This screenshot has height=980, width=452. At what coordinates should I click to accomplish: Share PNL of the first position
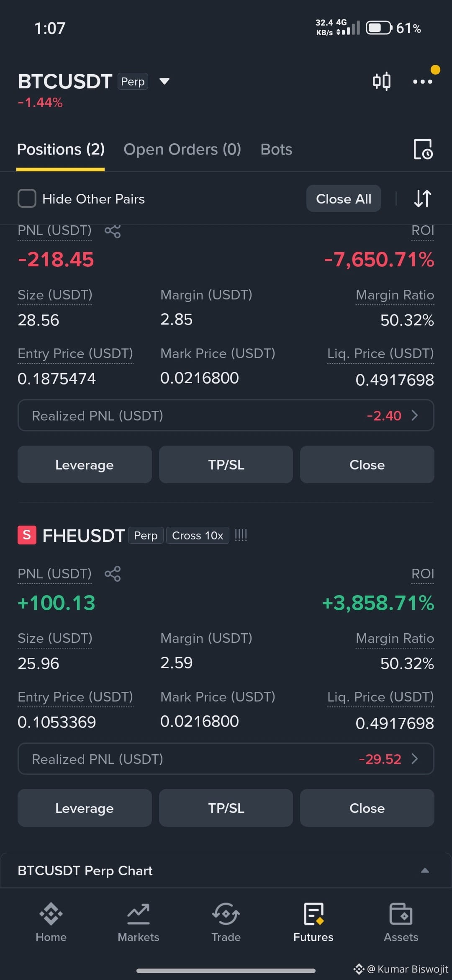(113, 231)
